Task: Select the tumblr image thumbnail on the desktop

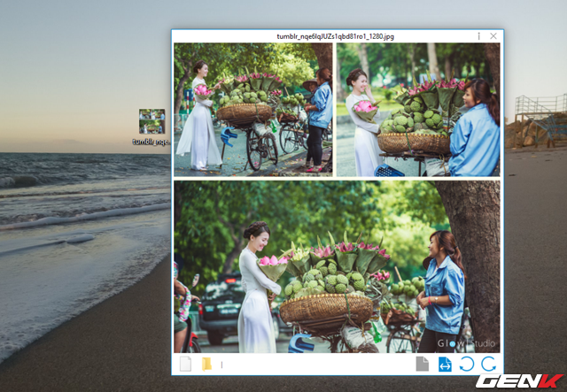Action: 151,121
